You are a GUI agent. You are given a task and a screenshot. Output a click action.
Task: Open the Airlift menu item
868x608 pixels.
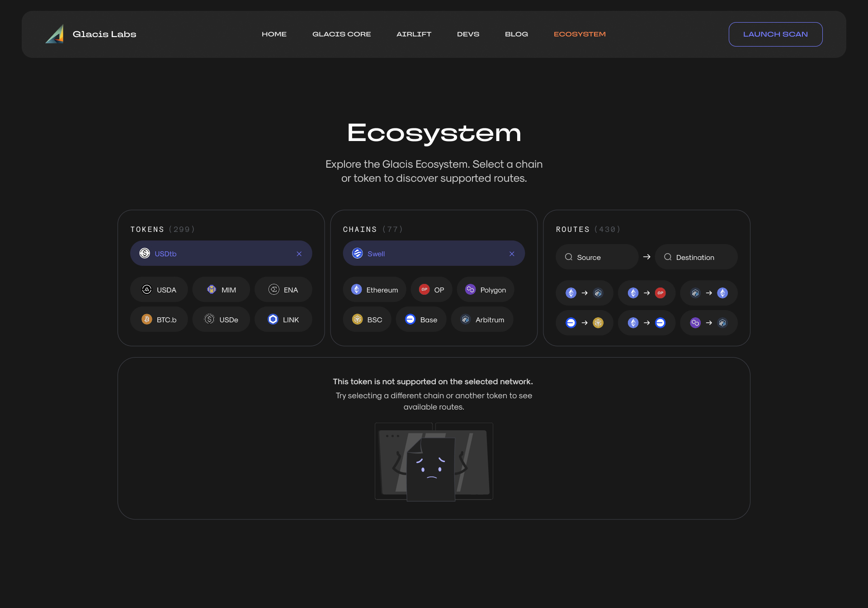414,34
